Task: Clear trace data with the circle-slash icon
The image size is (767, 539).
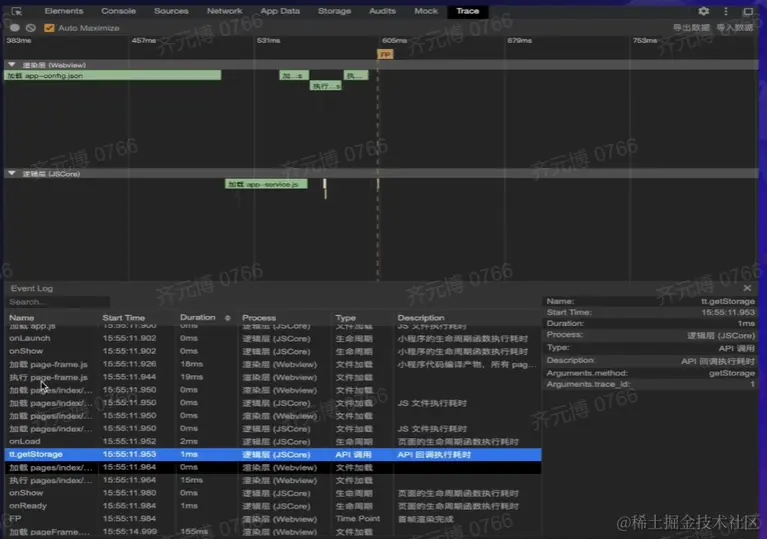Action: [31, 28]
